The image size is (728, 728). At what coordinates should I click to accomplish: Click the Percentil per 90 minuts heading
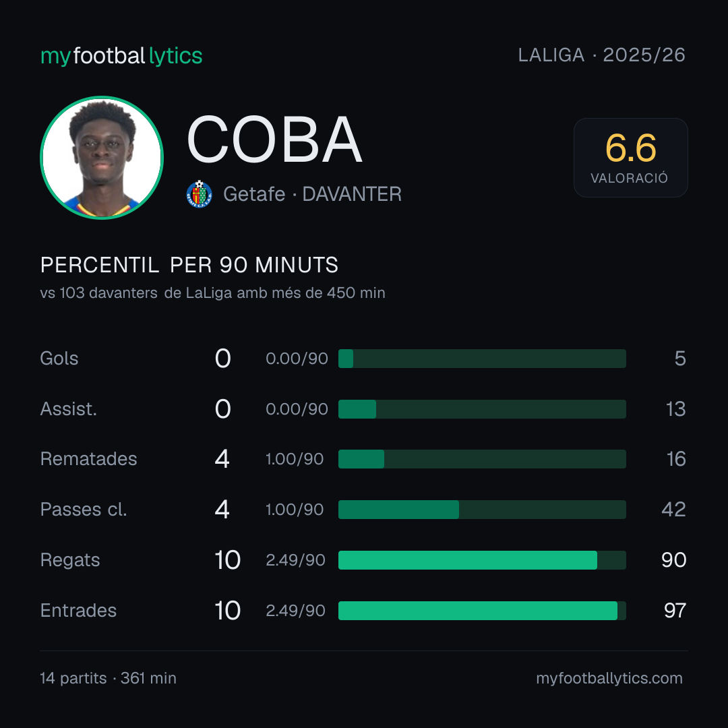tap(189, 265)
